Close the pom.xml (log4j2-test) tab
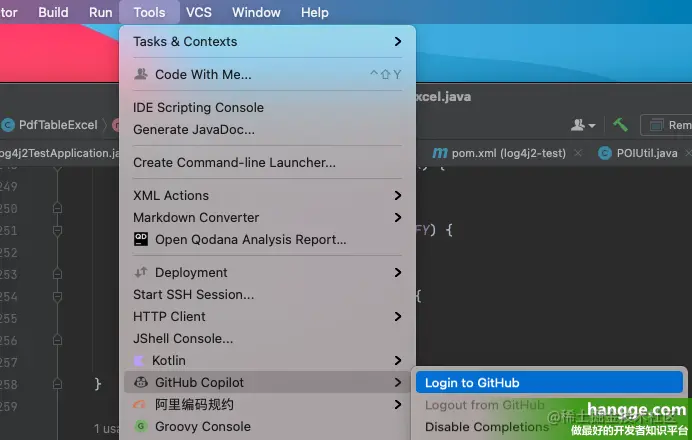The height and width of the screenshot is (440, 692). (578, 153)
